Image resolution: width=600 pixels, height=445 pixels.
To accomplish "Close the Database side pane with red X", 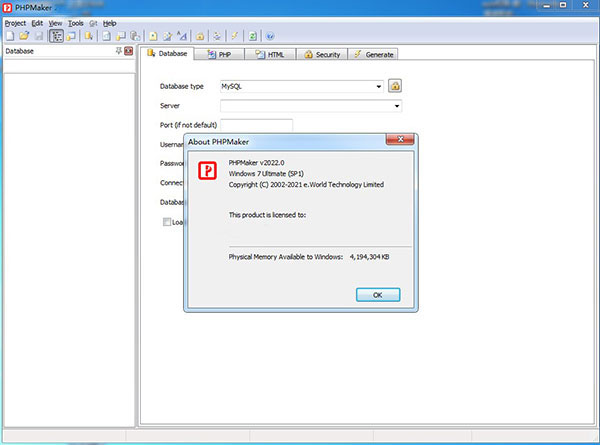I will [129, 51].
